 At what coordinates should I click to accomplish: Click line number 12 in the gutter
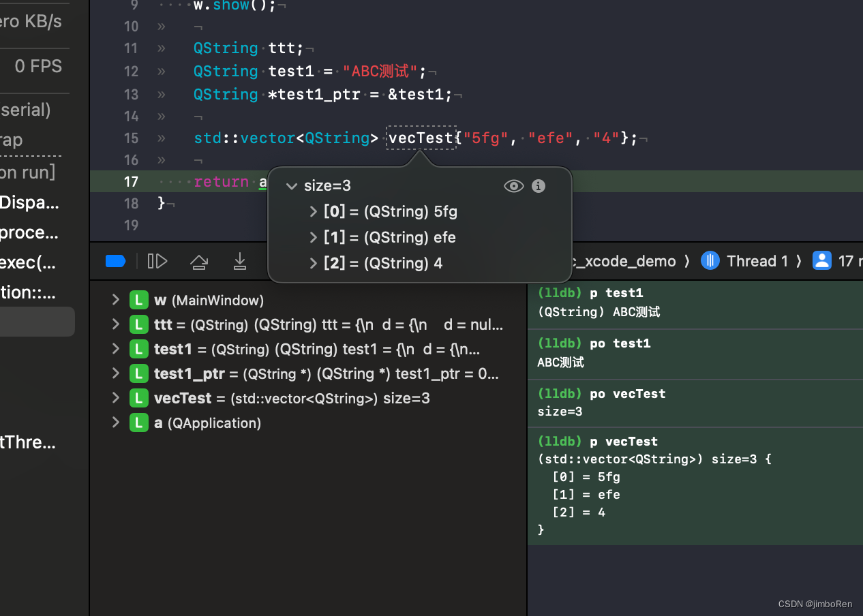click(131, 72)
